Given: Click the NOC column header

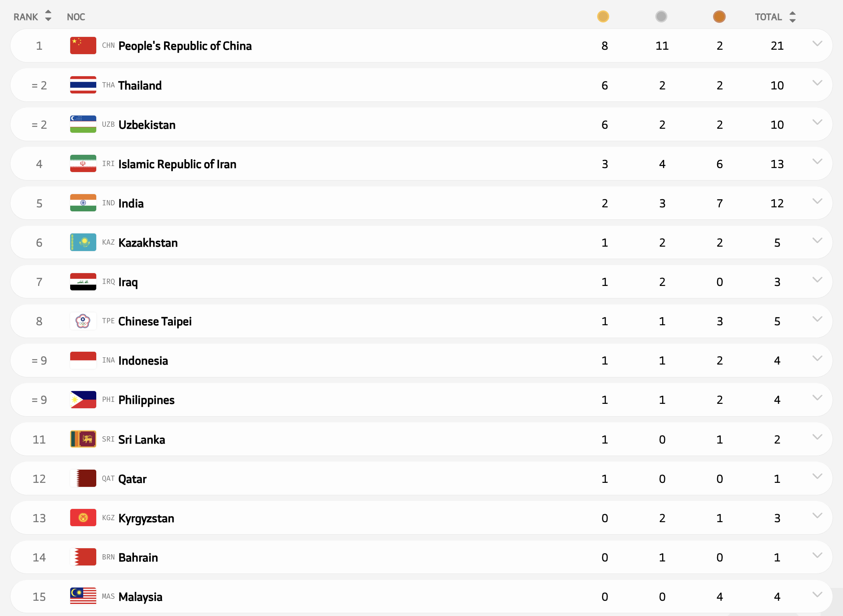Looking at the screenshot, I should click(x=76, y=17).
